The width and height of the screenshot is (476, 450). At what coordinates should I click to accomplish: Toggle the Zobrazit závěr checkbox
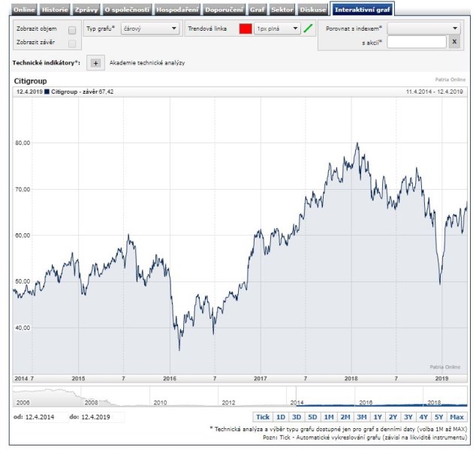[72, 43]
